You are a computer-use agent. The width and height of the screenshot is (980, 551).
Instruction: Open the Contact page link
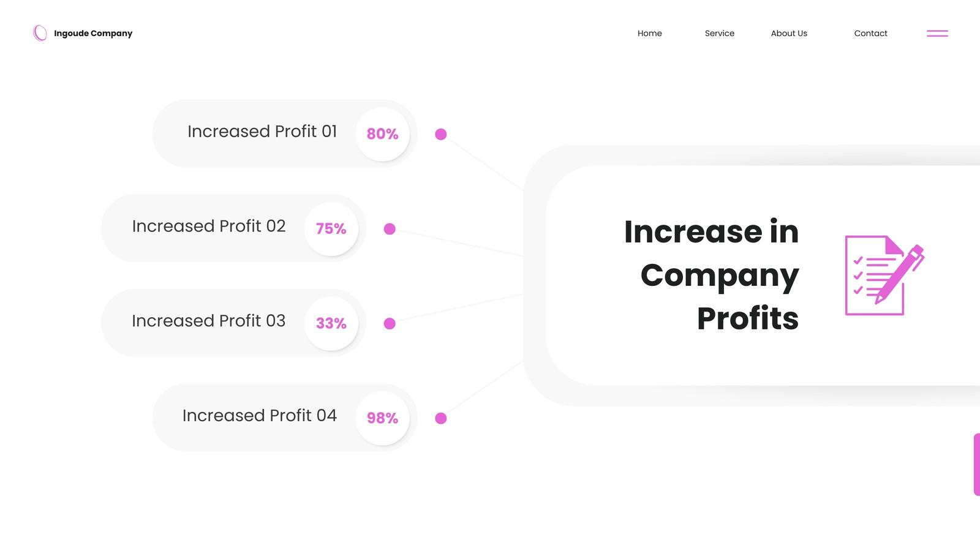(871, 33)
